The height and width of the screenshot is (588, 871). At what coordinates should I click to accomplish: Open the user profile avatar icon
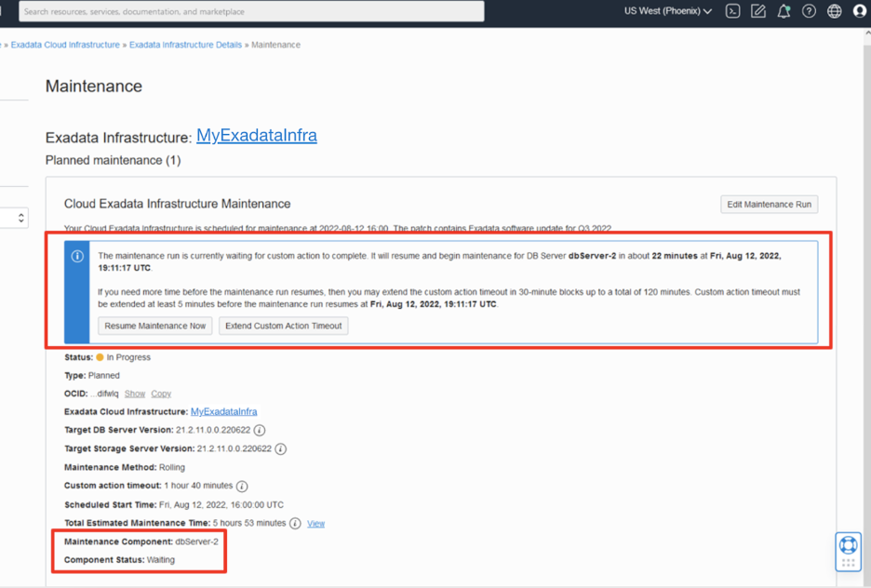859,11
